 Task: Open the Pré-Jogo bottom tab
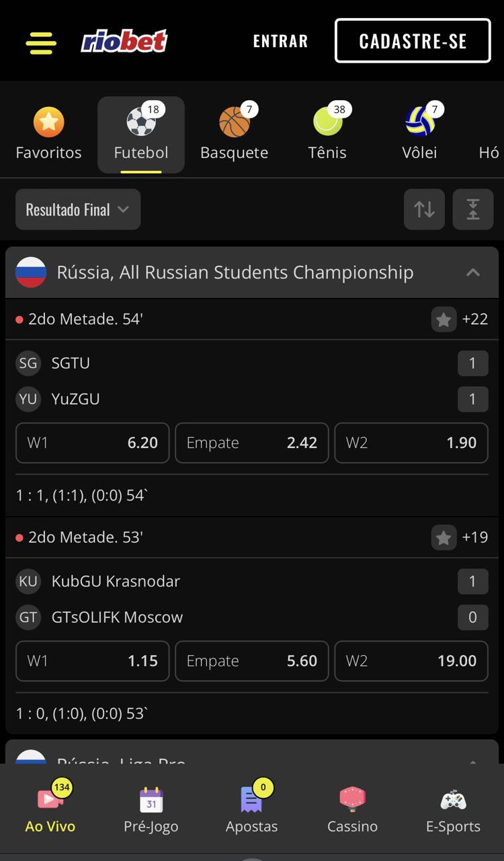(151, 811)
